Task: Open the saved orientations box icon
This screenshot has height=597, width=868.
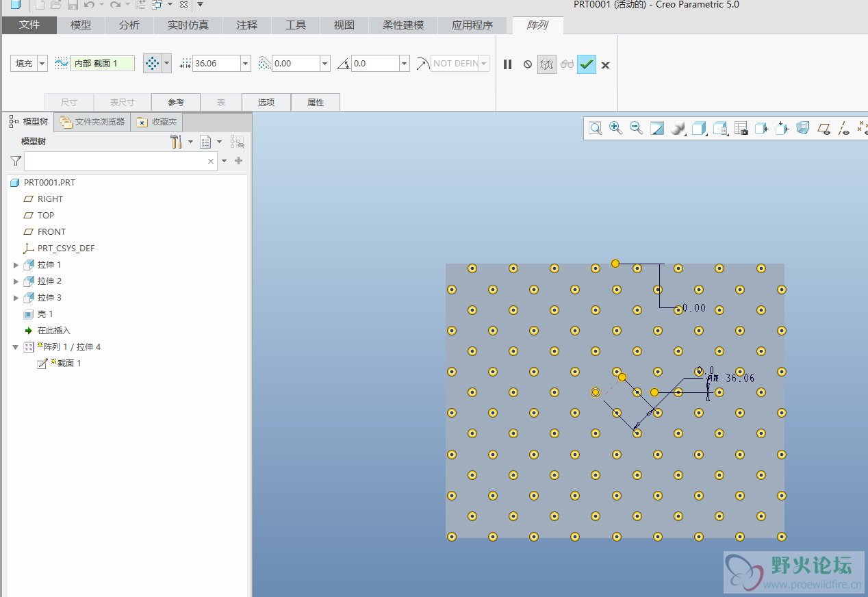Action: 699,128
